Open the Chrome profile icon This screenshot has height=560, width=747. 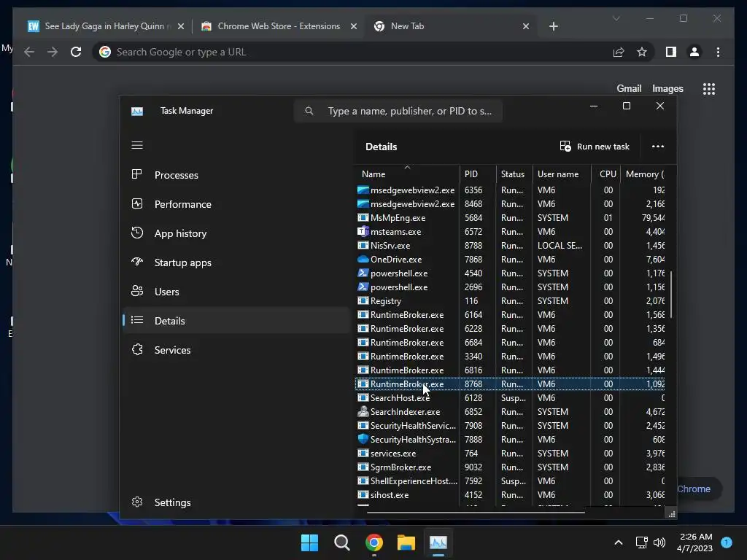click(694, 52)
